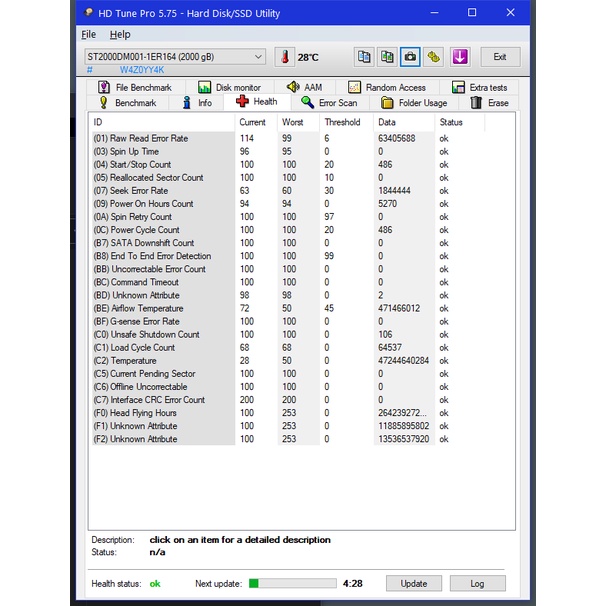Viewport: 606px width, 606px height.
Task: Click the Threshold column header
Action: tap(342, 122)
